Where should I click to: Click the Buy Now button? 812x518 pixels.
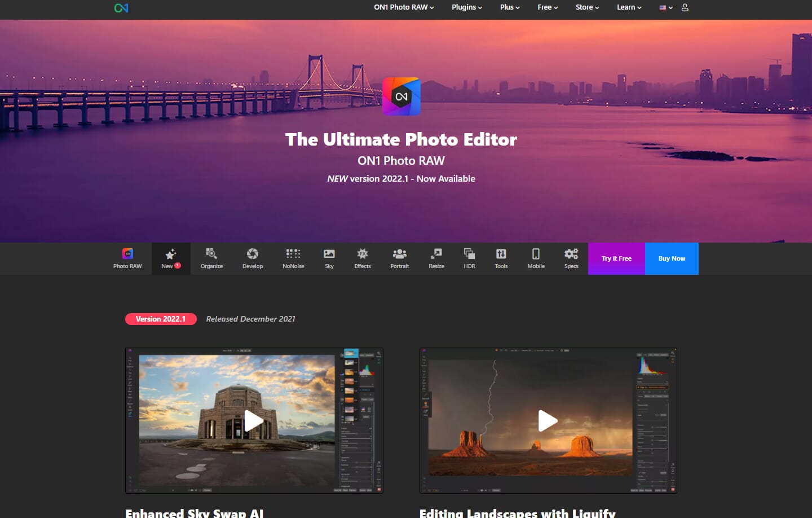pos(672,258)
